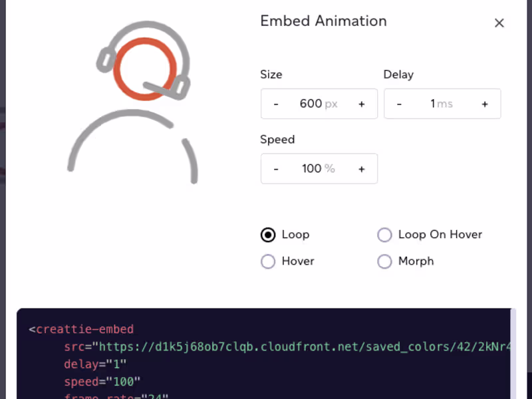Click the delay="1" code line
532x399 pixels.
tap(95, 364)
